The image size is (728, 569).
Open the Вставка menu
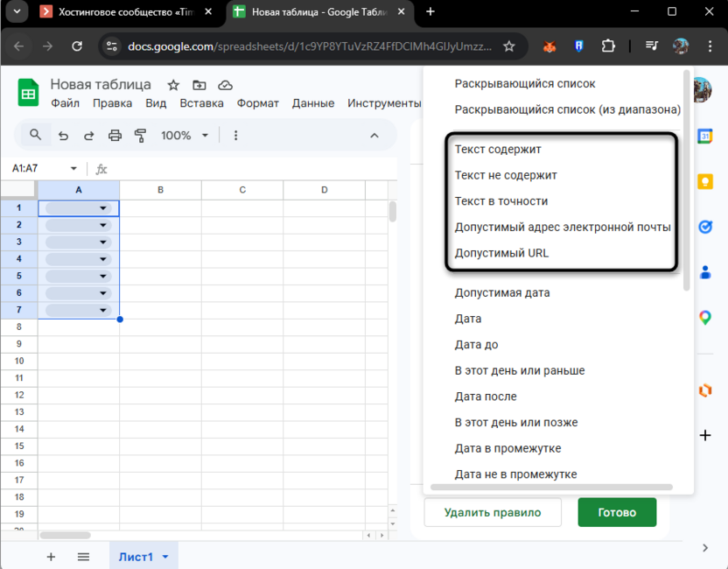click(201, 103)
